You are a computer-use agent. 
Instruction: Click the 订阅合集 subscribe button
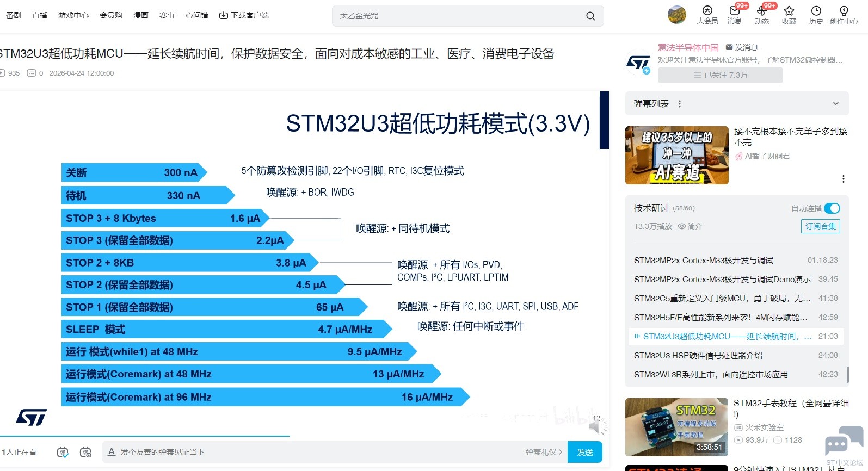coord(821,226)
